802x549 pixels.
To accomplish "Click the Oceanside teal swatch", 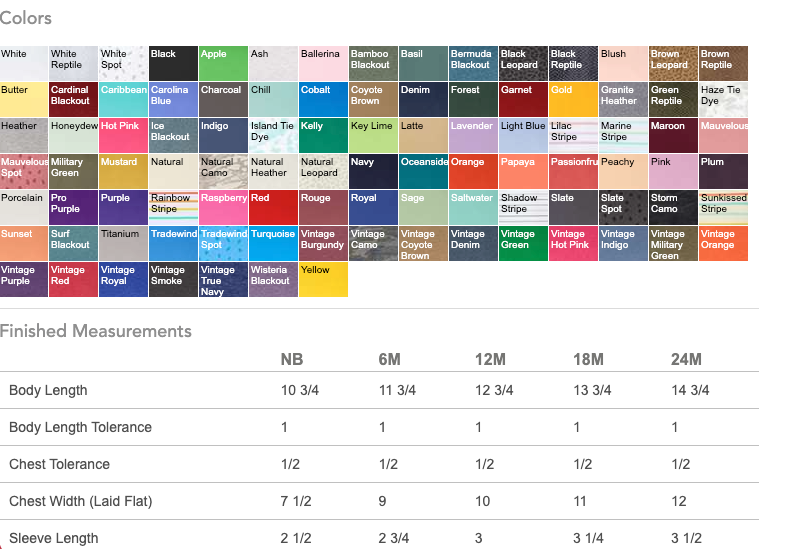I will 424,171.
